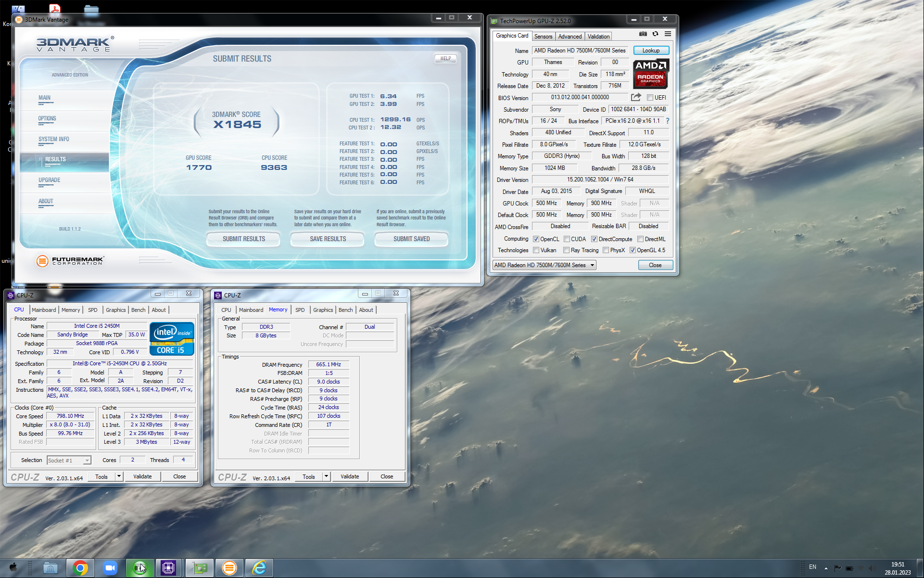Image resolution: width=924 pixels, height=578 pixels.
Task: Click the battery tray icon
Action: click(849, 568)
